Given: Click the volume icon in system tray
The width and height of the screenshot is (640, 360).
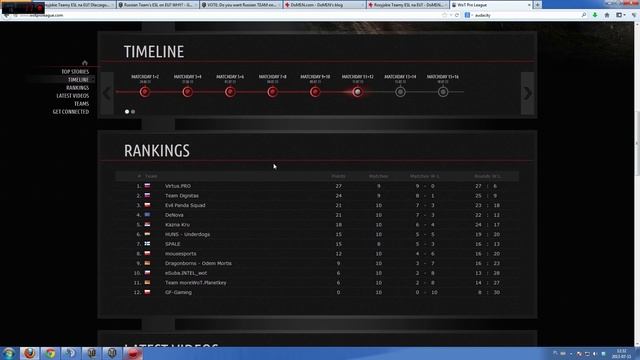Looking at the screenshot, I should (x=595, y=354).
